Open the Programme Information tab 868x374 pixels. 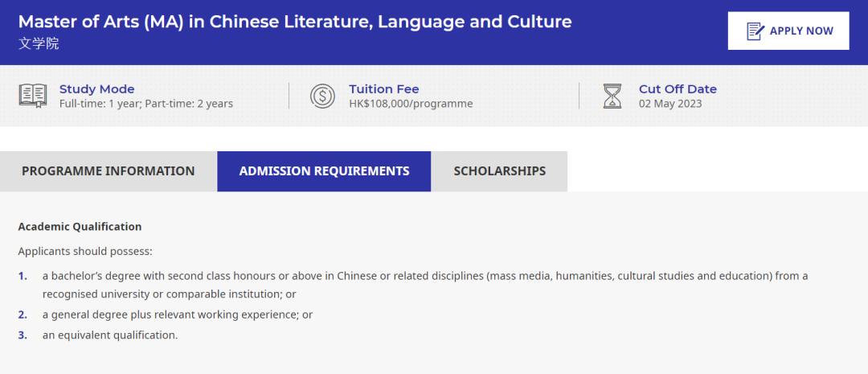coord(108,171)
